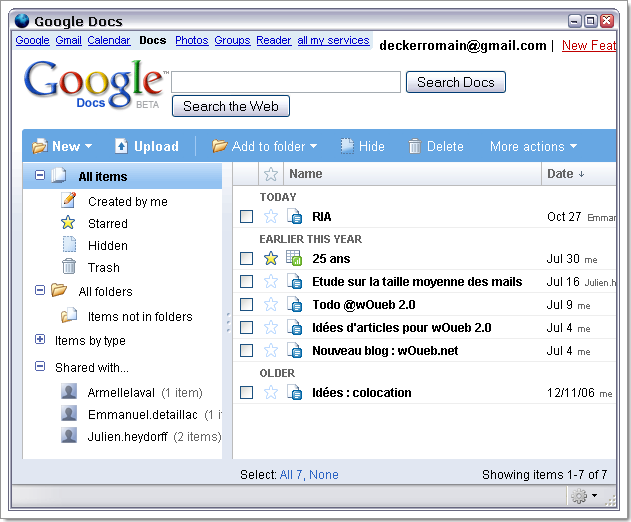This screenshot has height=522, width=631.
Task: Check the 25 ans checkbox
Action: (x=246, y=258)
